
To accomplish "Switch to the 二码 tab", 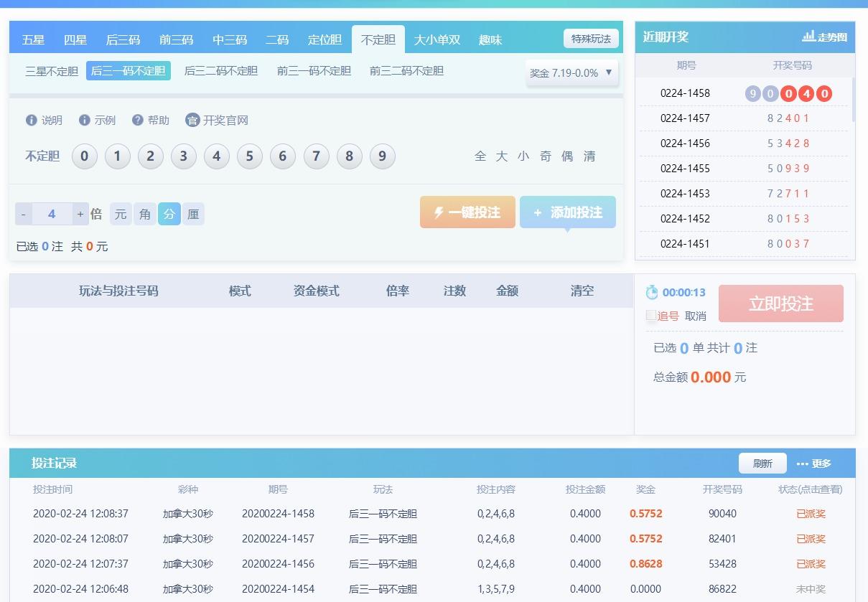I will [x=277, y=39].
